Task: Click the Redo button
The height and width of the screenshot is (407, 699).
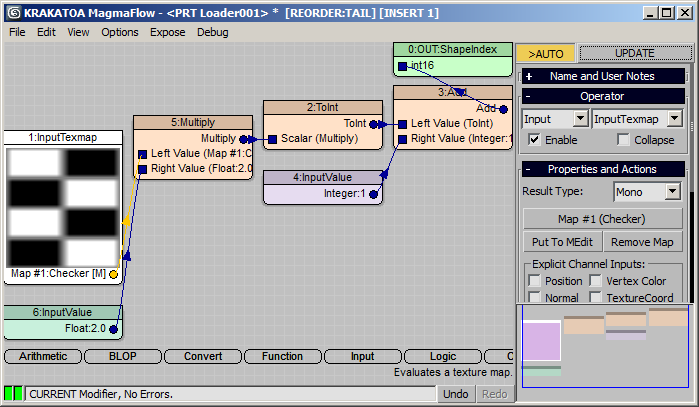Action: click(494, 394)
